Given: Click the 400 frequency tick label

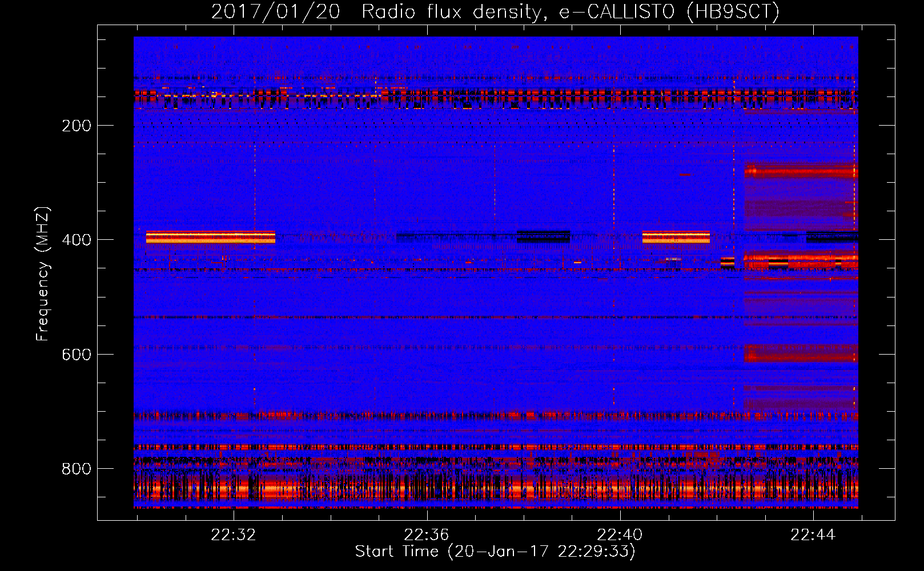Looking at the screenshot, I should [x=77, y=240].
